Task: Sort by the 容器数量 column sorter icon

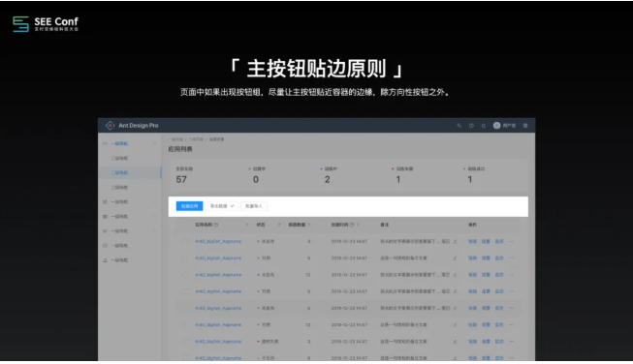Action: 309,225
